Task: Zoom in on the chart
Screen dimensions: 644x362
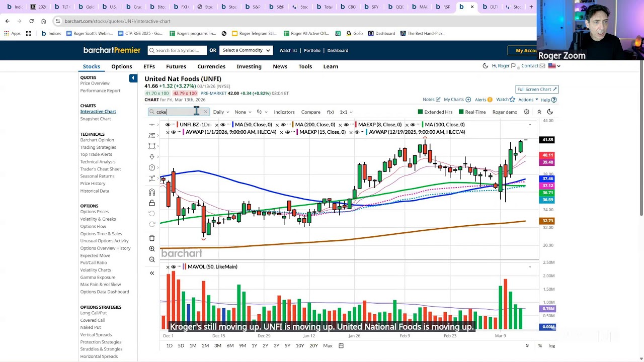Action: (152, 249)
